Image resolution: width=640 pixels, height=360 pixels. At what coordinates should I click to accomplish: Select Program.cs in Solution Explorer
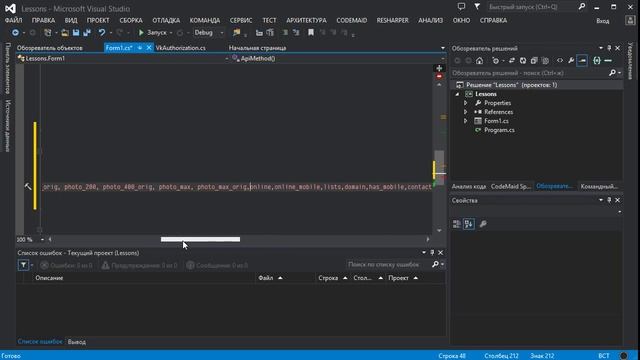click(x=499, y=130)
